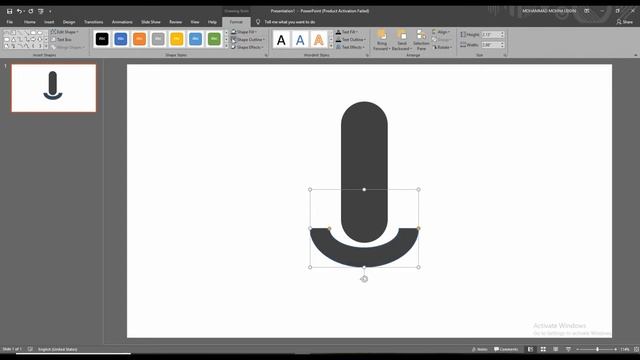Screen dimensions: 640x360
Task: Collapse the ribbon with the arrow
Action: 636,55
